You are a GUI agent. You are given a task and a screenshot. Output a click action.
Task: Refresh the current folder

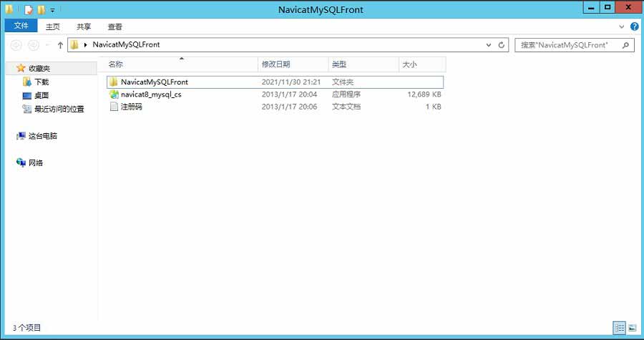click(501, 45)
